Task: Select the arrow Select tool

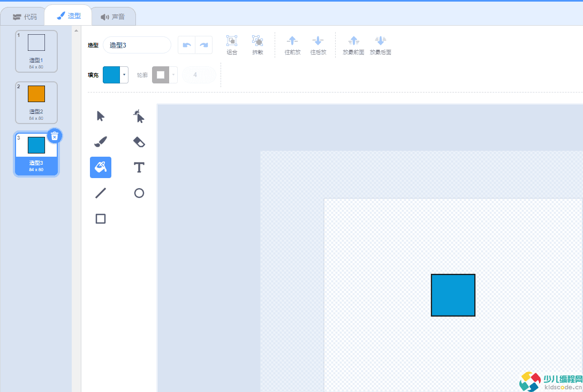Action: (101, 116)
